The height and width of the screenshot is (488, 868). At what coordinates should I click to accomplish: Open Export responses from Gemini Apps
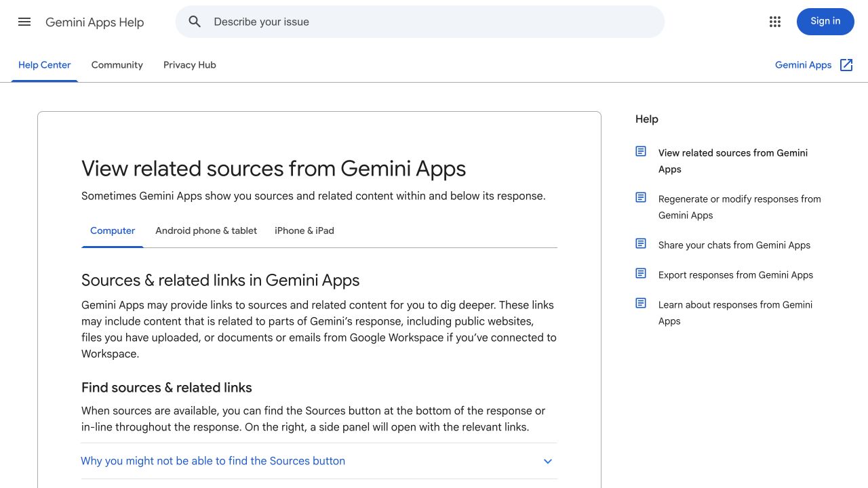click(736, 274)
